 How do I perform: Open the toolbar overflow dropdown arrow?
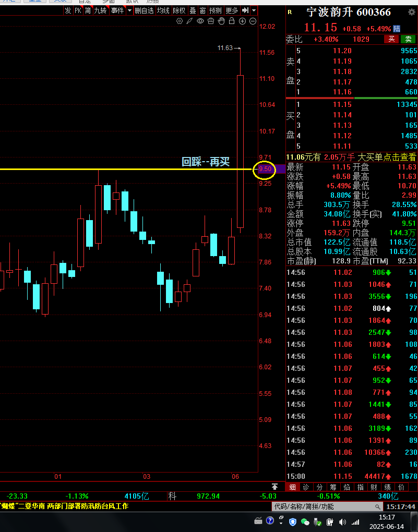click(x=254, y=10)
